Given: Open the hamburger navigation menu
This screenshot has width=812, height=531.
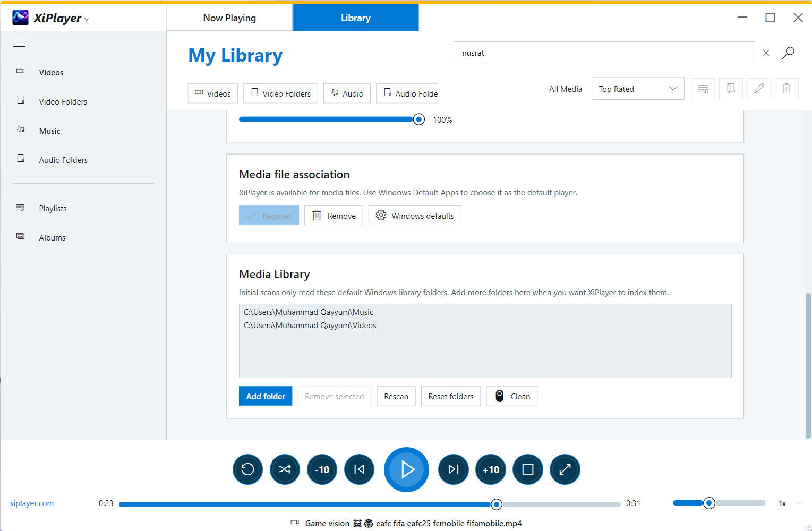Looking at the screenshot, I should point(19,44).
